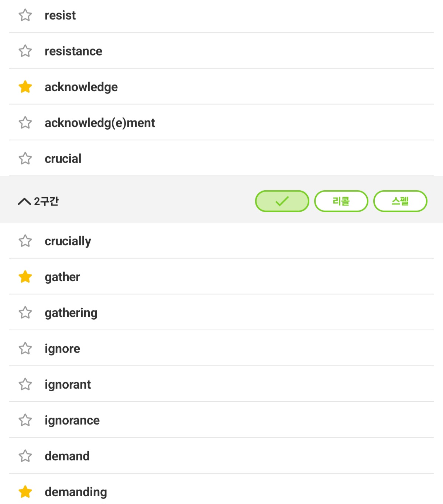
Task: Star the word acknowledg(e)ment
Action: pos(25,123)
